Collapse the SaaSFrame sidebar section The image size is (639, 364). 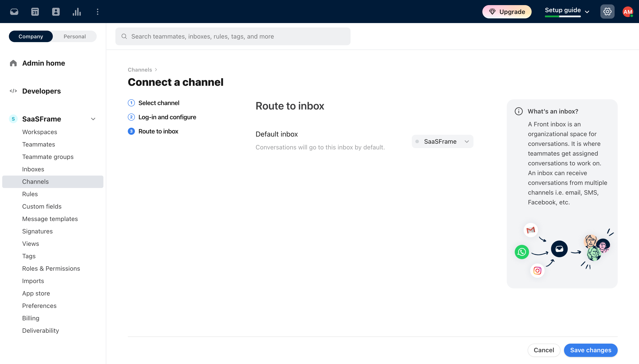pos(93,119)
